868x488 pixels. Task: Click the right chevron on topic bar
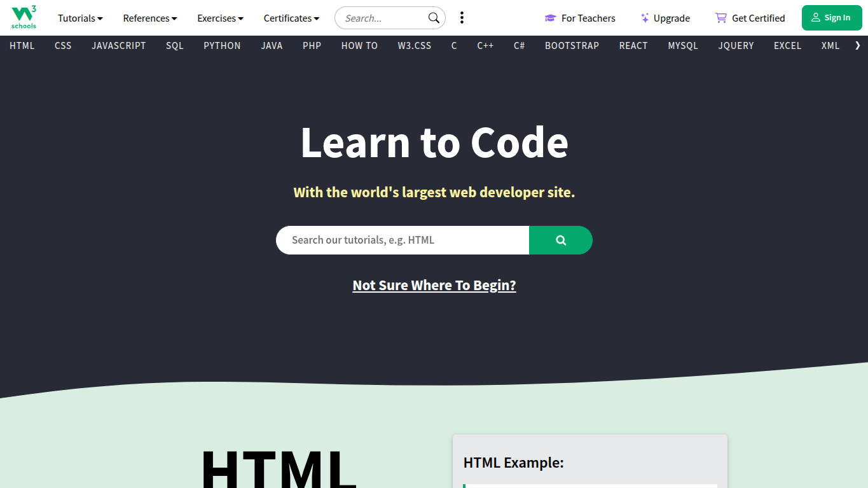(857, 45)
